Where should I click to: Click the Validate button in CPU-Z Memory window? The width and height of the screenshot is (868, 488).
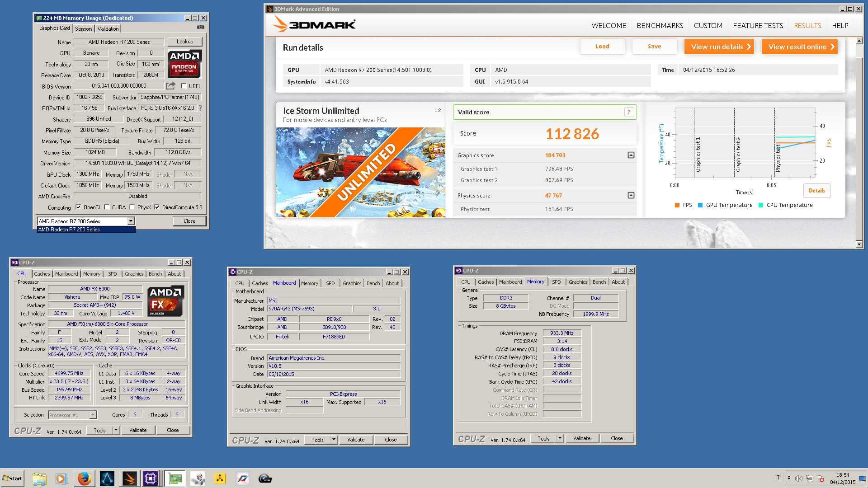click(582, 438)
